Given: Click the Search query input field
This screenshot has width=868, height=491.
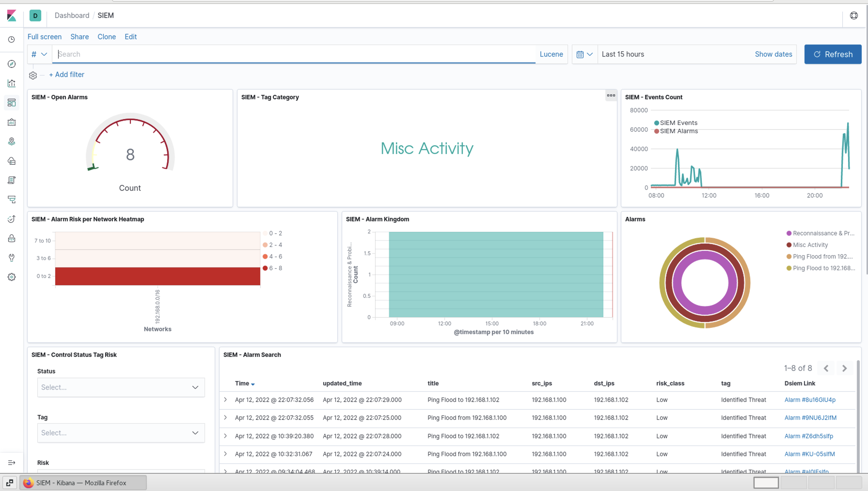Looking at the screenshot, I should 294,54.
